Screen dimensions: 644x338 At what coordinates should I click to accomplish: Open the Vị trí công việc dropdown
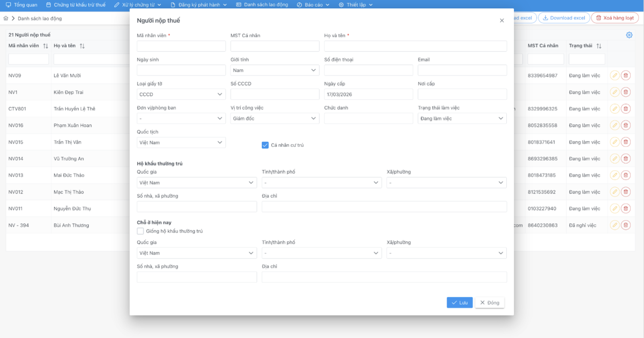coord(274,118)
